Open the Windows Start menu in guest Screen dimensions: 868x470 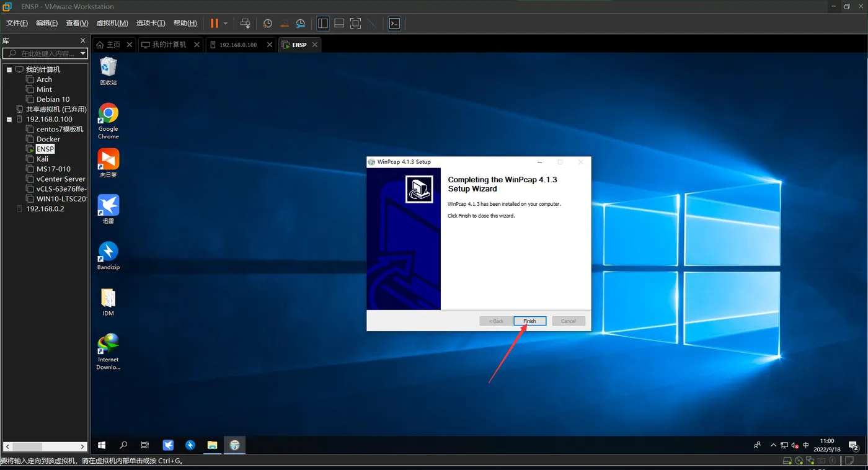pos(102,445)
